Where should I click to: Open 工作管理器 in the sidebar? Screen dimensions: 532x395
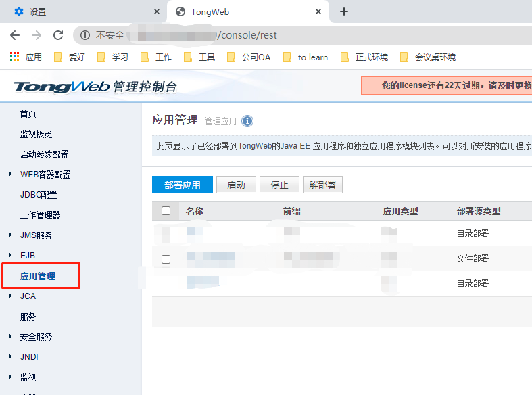[x=40, y=215]
